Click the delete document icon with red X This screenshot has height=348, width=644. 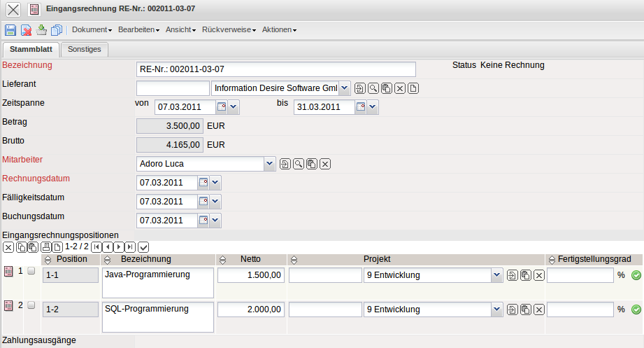[x=26, y=30]
